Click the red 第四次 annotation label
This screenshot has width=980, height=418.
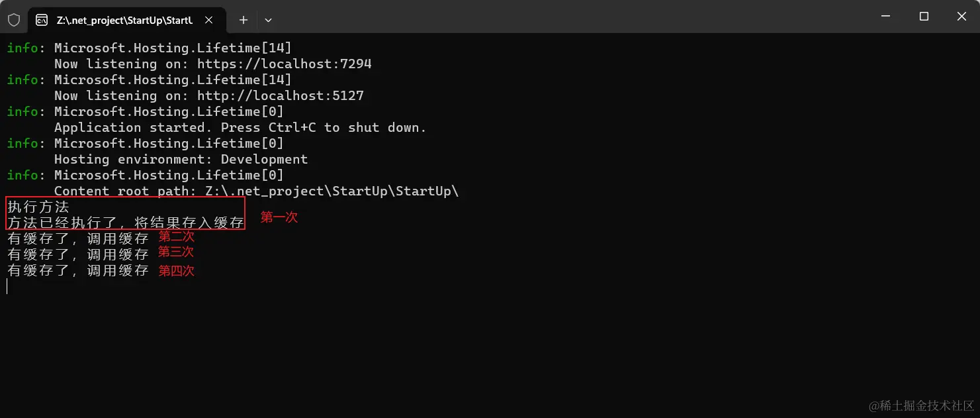177,271
